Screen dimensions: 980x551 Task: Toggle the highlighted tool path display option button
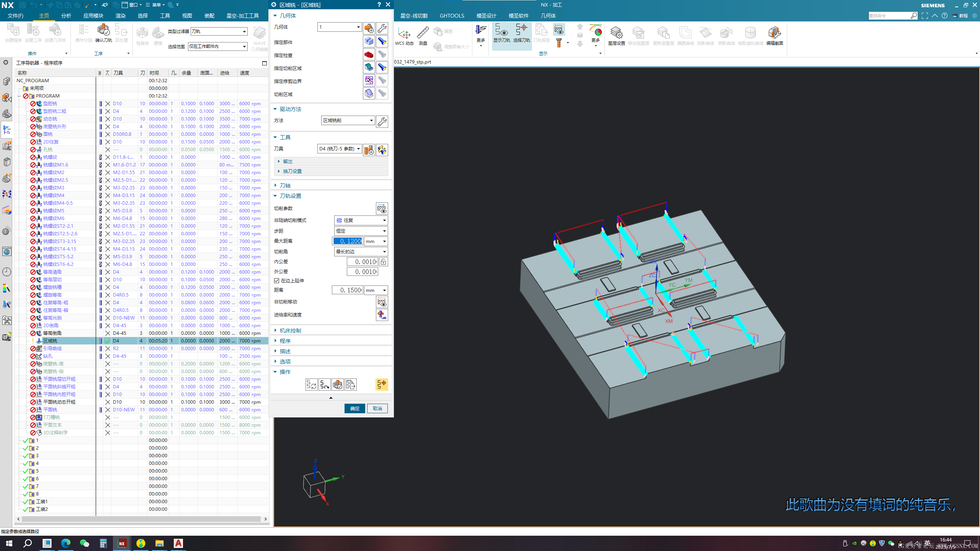point(382,385)
